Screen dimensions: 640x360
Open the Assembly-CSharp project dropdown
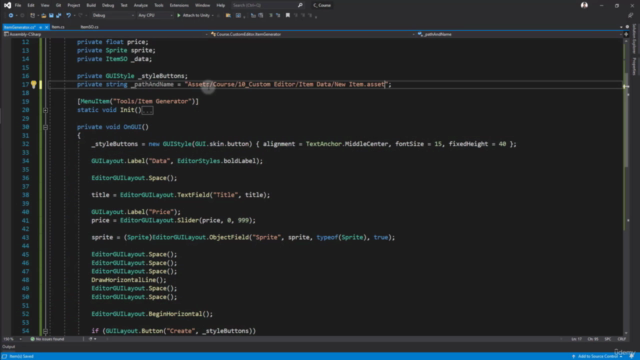pyautogui.click(x=106, y=34)
